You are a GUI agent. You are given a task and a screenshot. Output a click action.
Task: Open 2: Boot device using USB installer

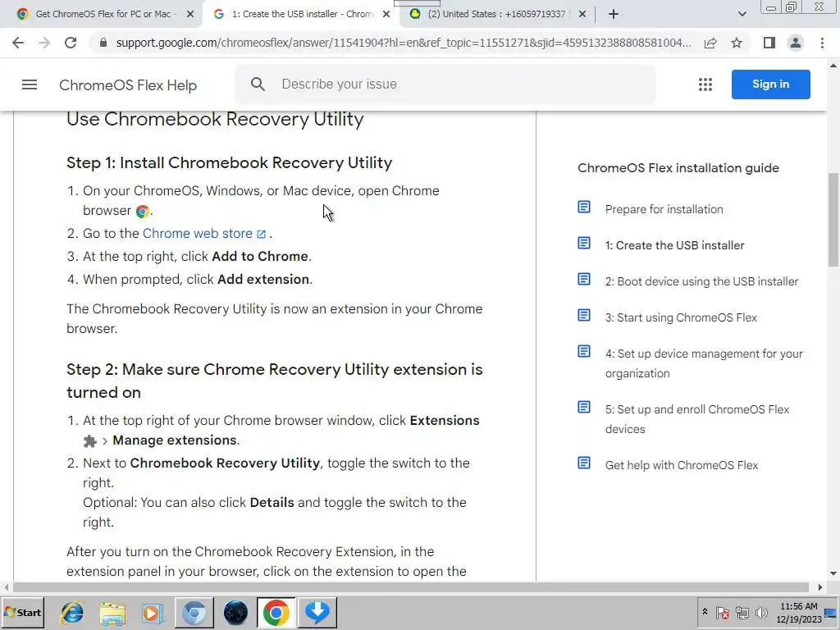pos(702,281)
